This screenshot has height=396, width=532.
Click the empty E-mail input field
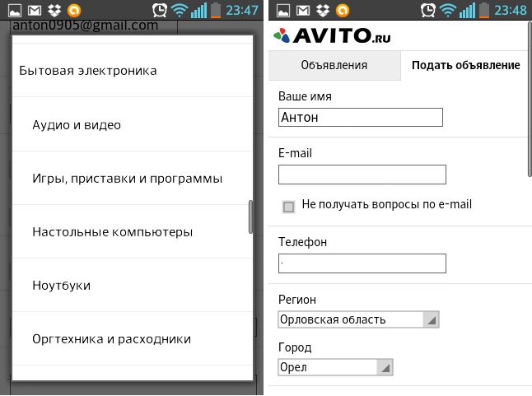(x=362, y=175)
